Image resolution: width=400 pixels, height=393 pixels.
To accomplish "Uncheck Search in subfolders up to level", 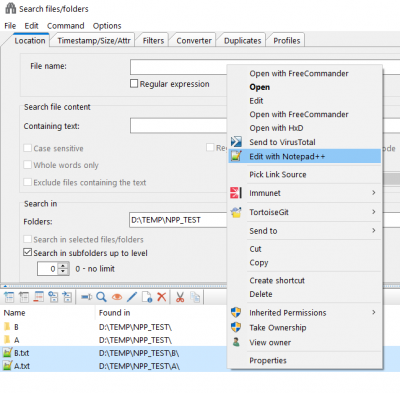I will (x=28, y=252).
